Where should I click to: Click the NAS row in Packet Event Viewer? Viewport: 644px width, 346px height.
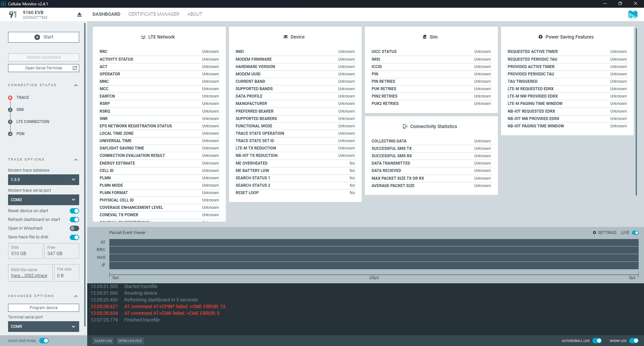click(x=374, y=258)
